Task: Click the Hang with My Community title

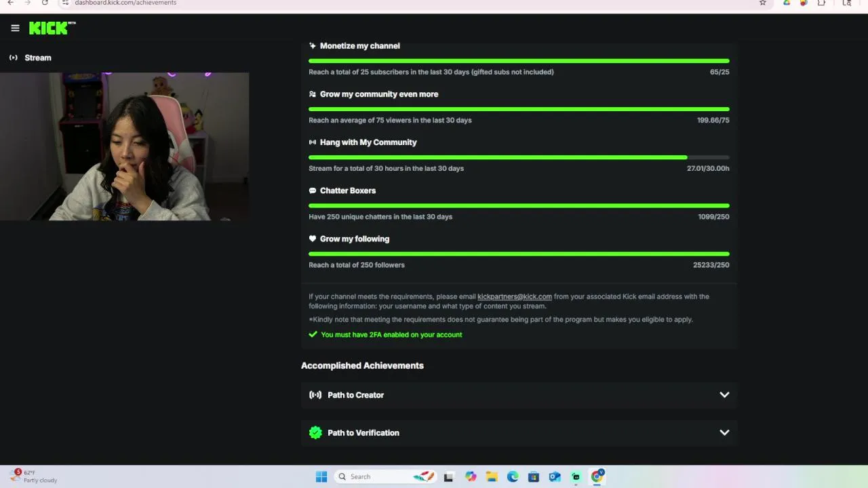Action: point(368,142)
